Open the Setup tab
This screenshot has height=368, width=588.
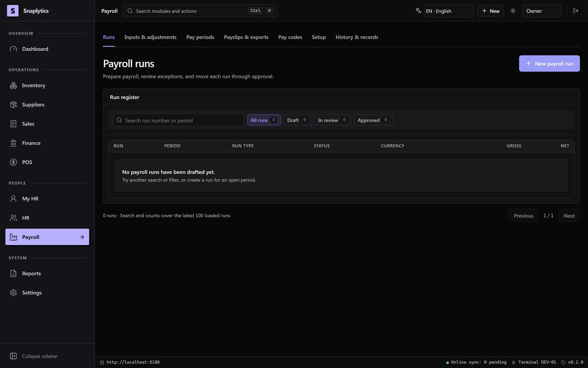tap(319, 37)
